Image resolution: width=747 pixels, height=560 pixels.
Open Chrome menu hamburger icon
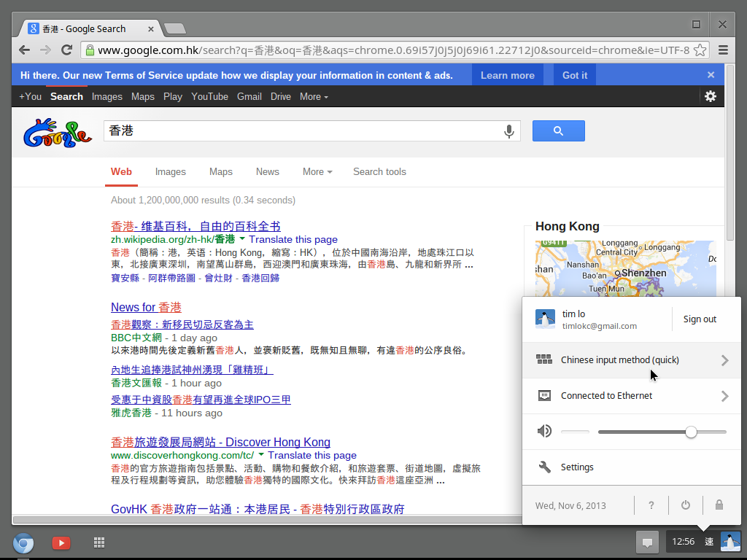coord(723,50)
